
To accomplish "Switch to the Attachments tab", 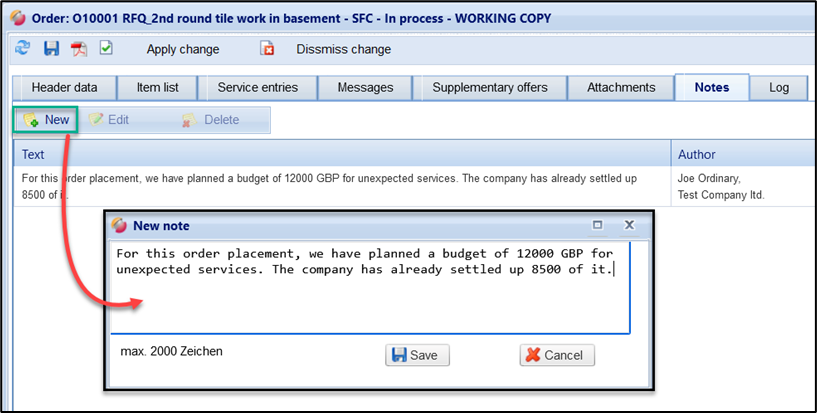I will coord(621,87).
